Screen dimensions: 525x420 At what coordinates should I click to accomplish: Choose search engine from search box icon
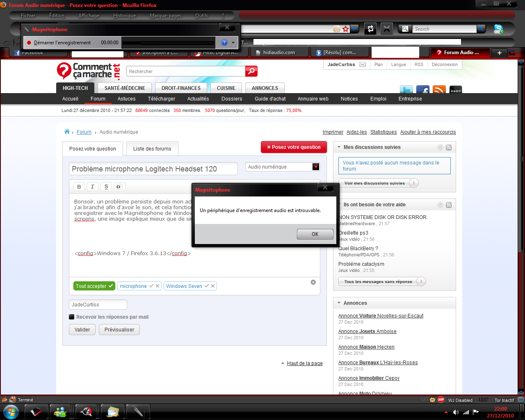click(405, 29)
